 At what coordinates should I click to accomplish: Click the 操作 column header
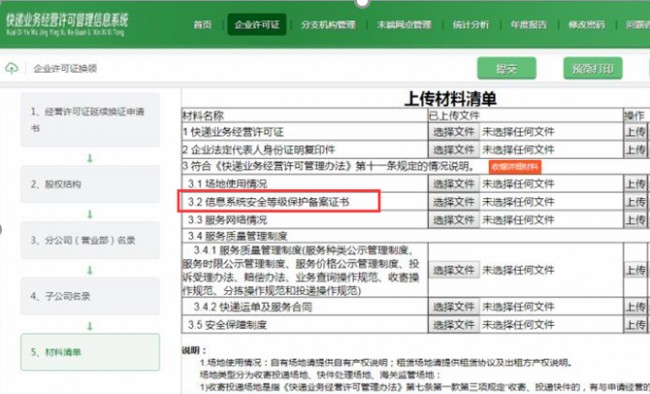[635, 116]
